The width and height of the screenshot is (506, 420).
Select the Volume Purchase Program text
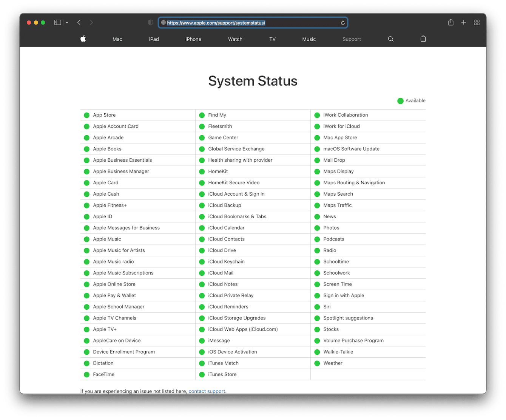point(353,340)
